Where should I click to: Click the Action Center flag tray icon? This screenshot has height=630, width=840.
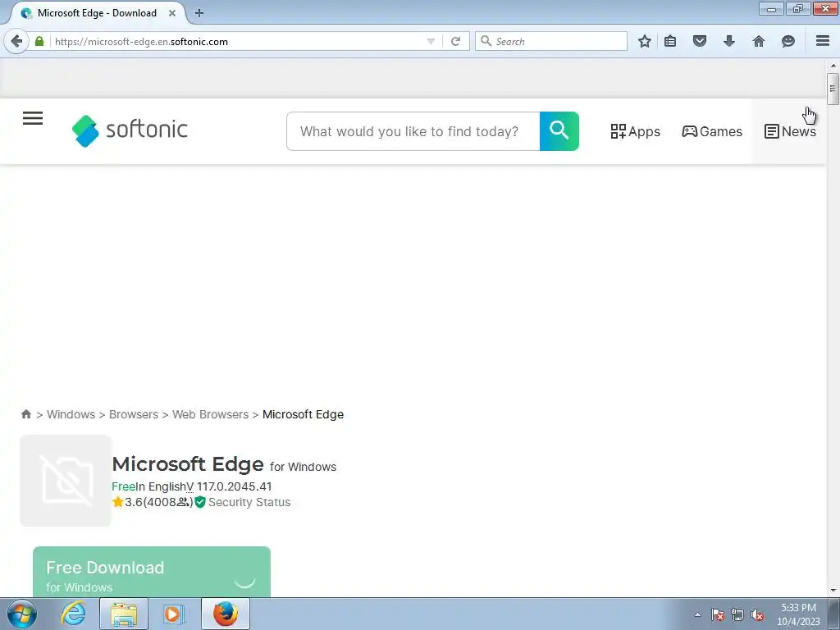(718, 614)
